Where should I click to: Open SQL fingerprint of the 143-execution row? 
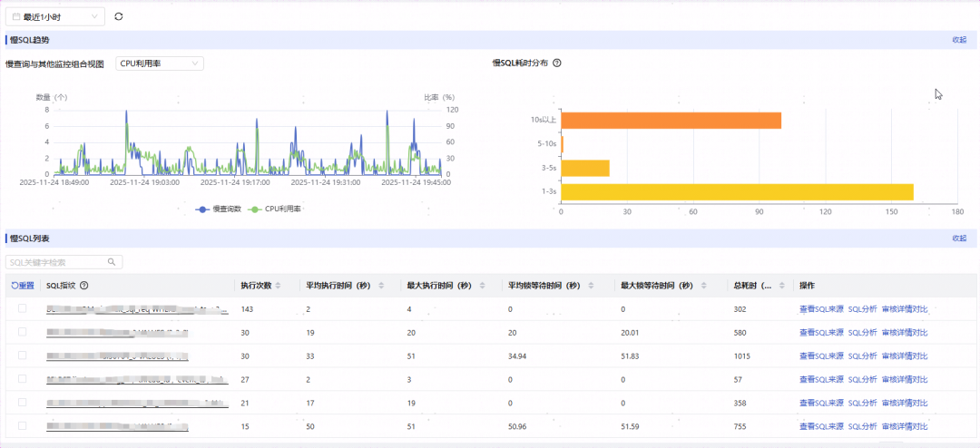click(138, 308)
